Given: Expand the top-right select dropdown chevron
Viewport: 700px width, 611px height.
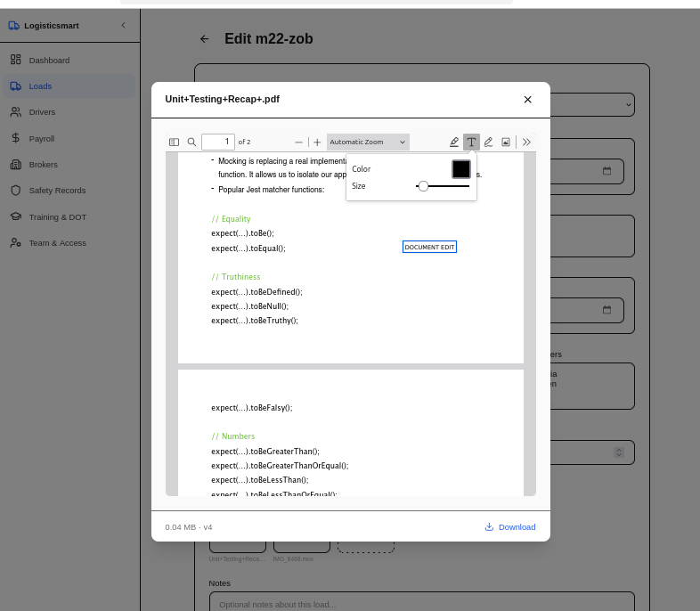Looking at the screenshot, I should pos(628,105).
